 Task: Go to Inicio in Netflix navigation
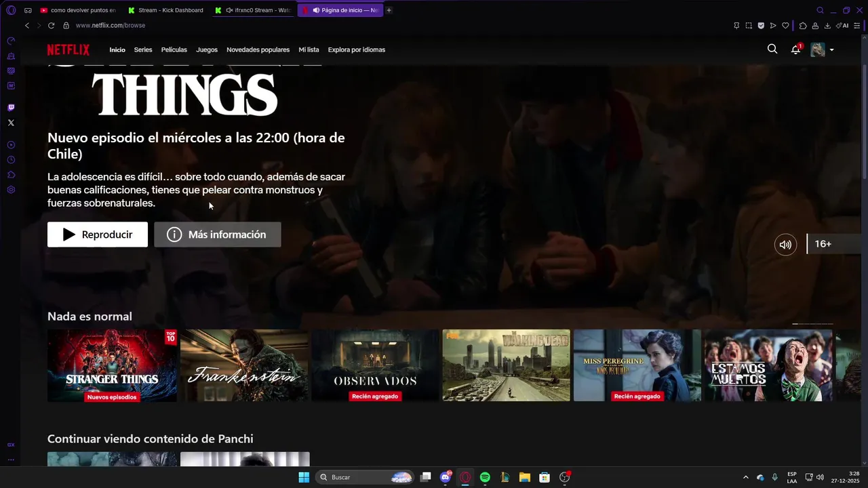click(117, 49)
